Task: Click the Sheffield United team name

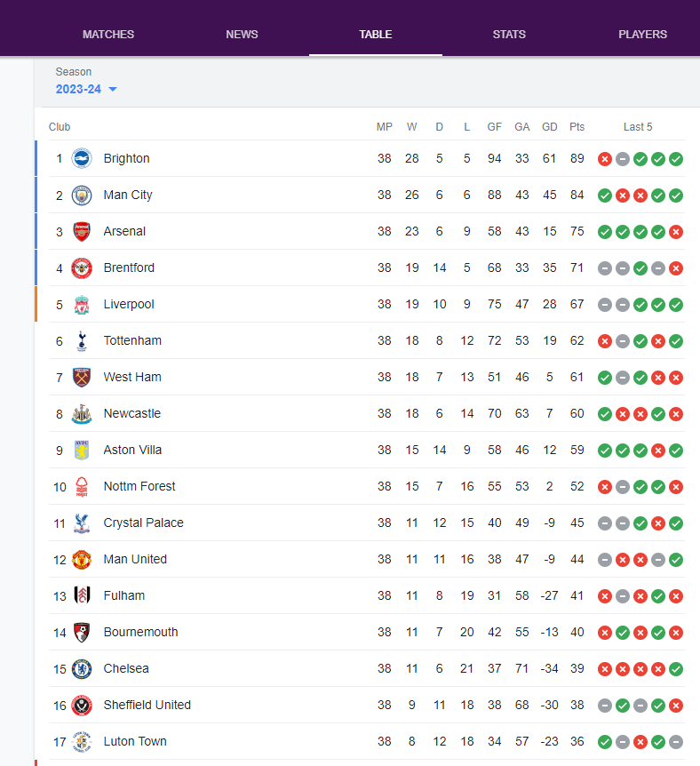Action: click(x=147, y=705)
